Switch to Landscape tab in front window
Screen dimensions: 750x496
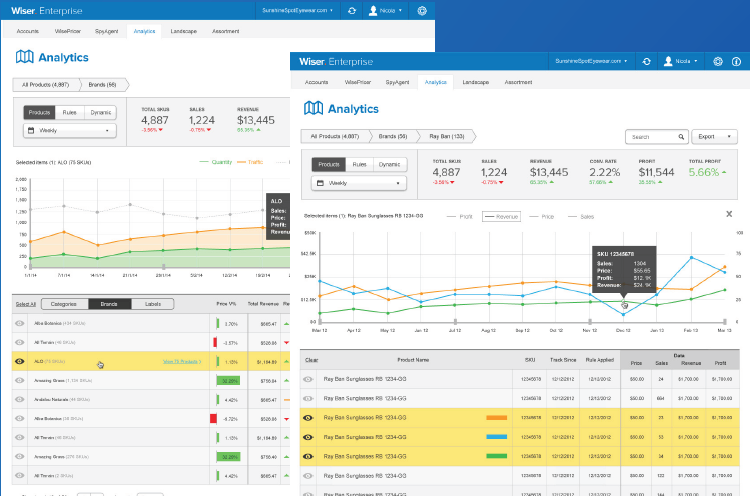[x=475, y=82]
